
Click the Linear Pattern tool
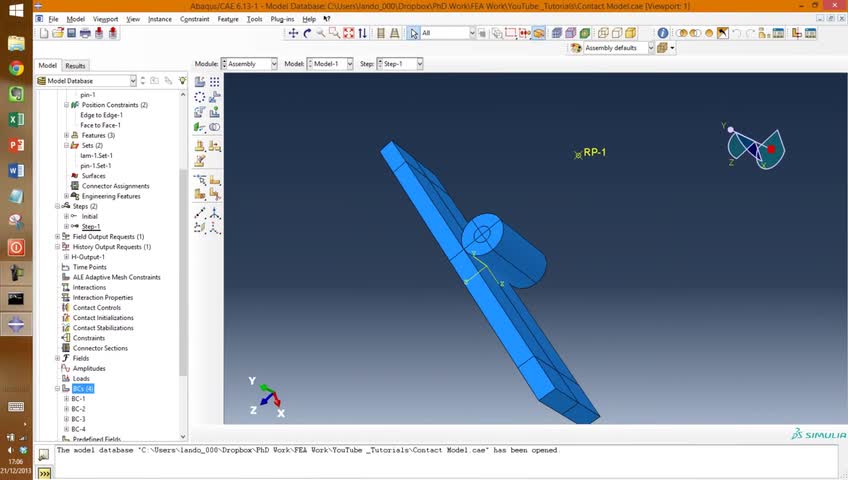tap(215, 82)
